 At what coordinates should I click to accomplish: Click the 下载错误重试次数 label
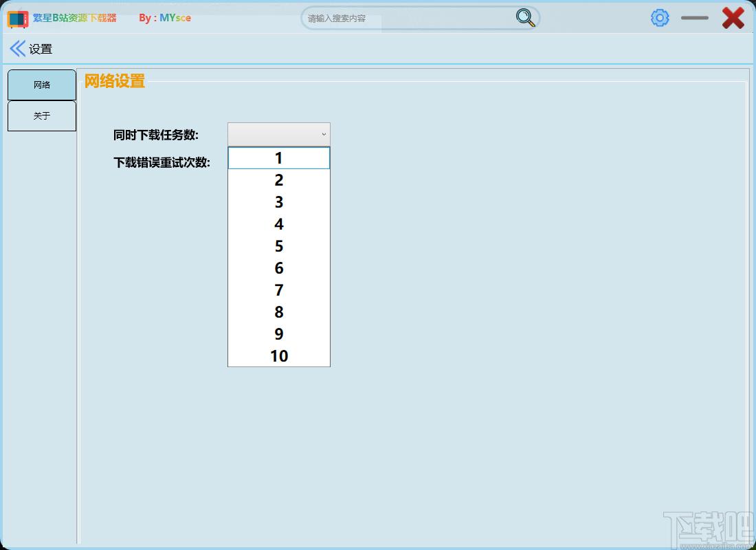point(162,162)
